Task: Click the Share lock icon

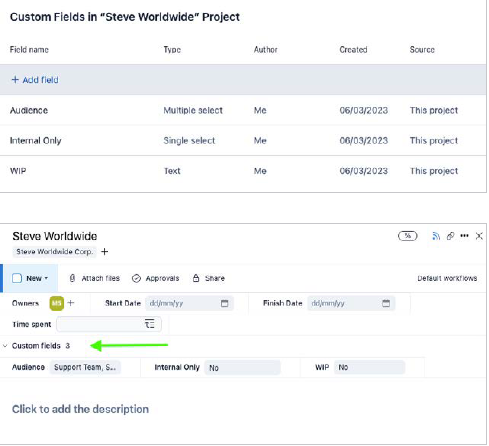Action: point(196,278)
